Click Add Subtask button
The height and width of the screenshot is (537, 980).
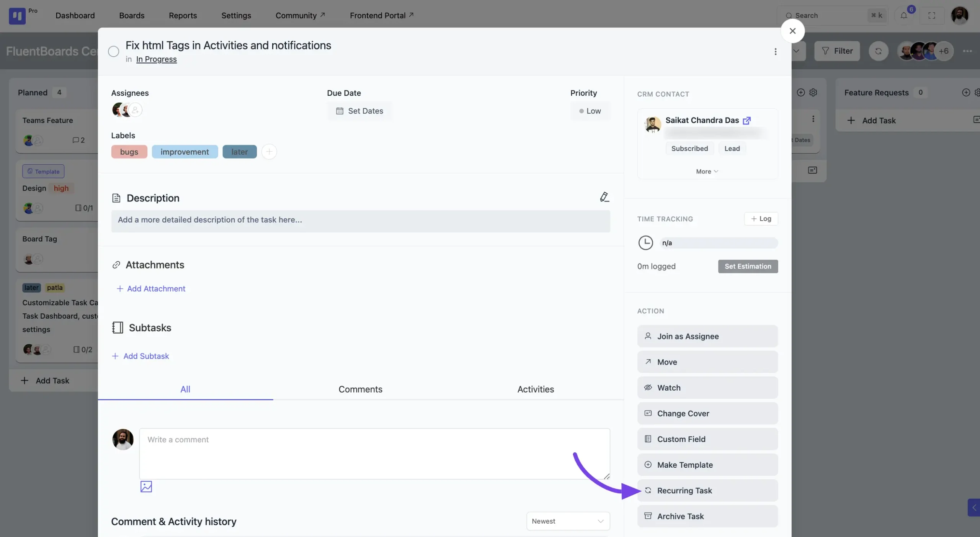click(140, 356)
